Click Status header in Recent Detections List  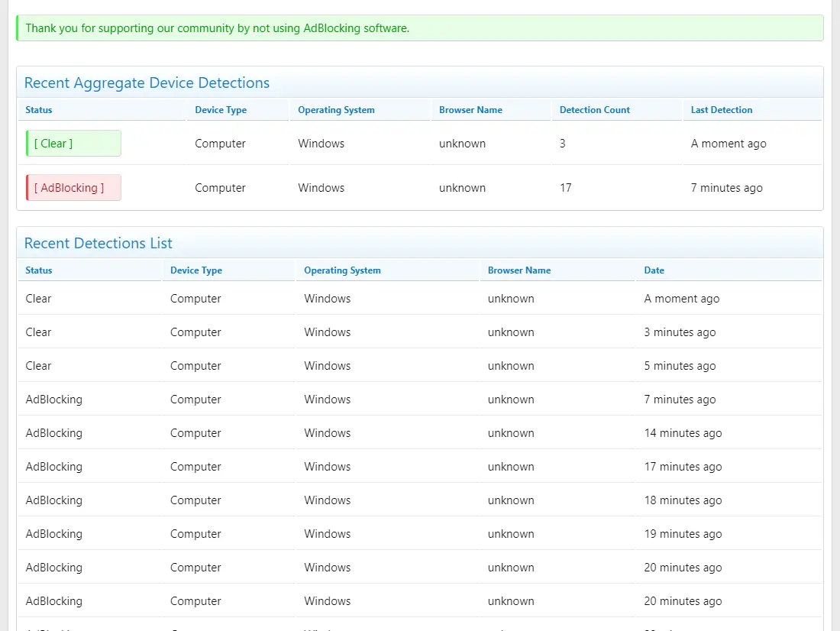click(39, 270)
